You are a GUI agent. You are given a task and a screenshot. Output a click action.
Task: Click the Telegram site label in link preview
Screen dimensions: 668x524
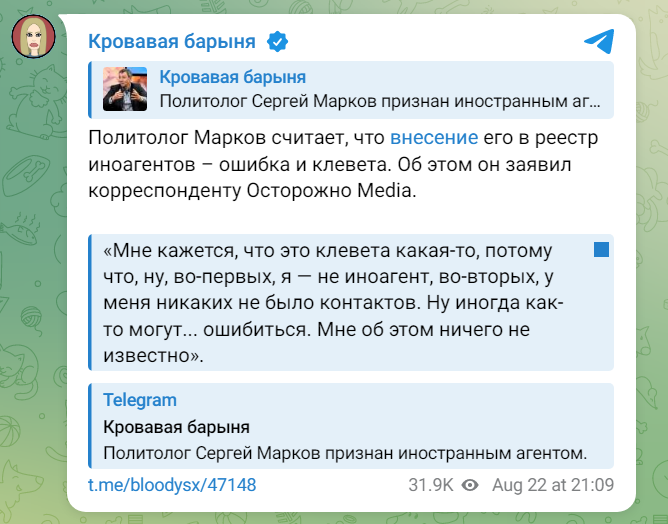pos(140,400)
